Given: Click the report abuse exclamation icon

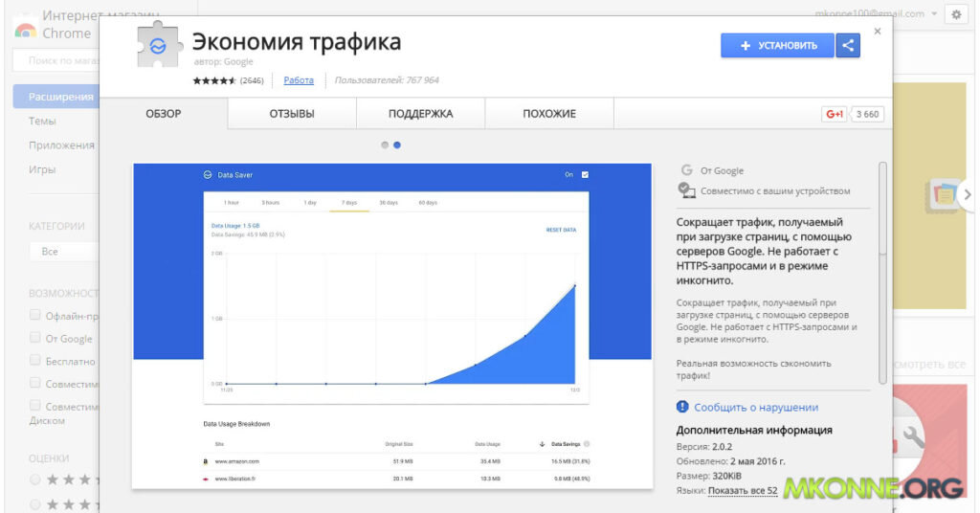Looking at the screenshot, I should point(682,407).
